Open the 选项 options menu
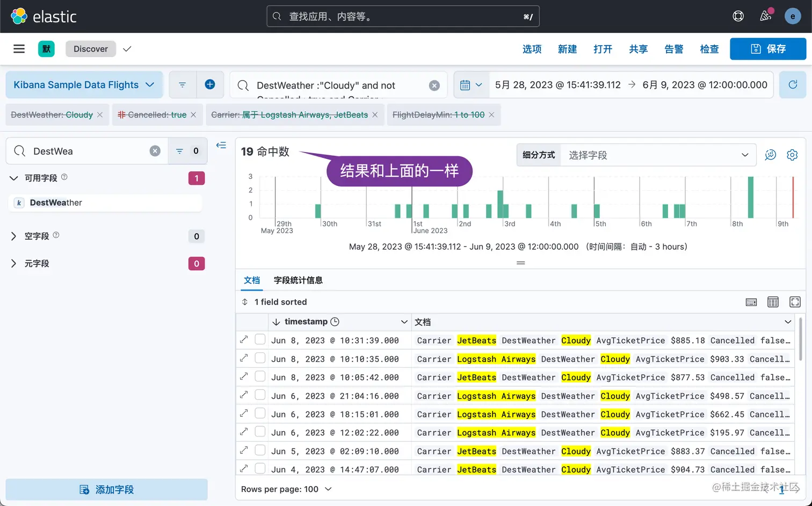Viewport: 812px width, 506px height. (x=532, y=49)
